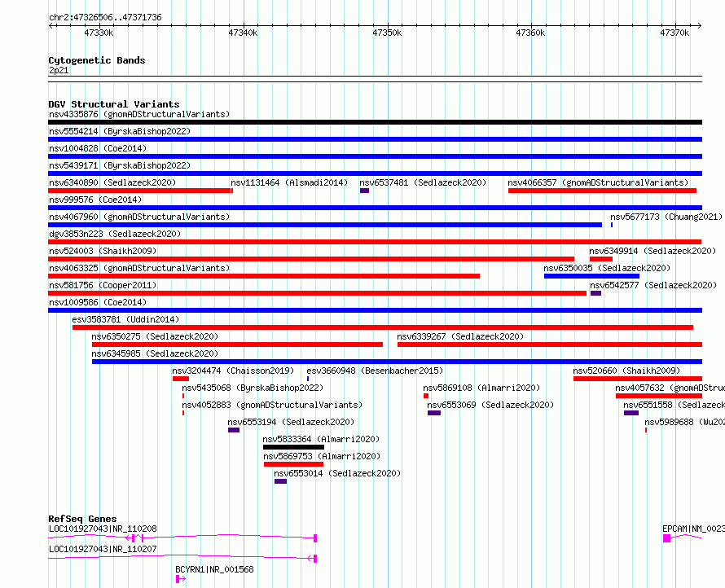Select the EPCAM gene exon block
The width and height of the screenshot is (725, 588).
pyautogui.click(x=666, y=538)
